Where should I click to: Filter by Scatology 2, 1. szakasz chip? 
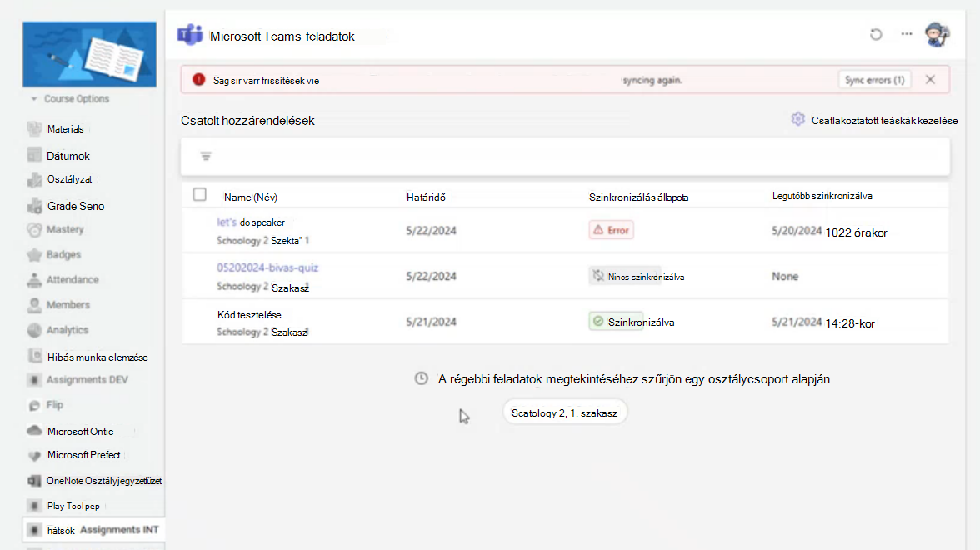[x=564, y=412]
